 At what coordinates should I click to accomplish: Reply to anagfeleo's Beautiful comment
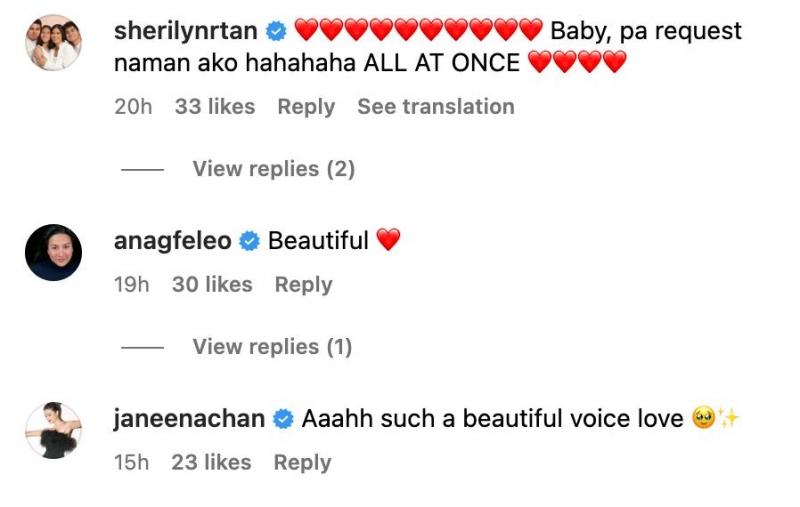click(303, 285)
